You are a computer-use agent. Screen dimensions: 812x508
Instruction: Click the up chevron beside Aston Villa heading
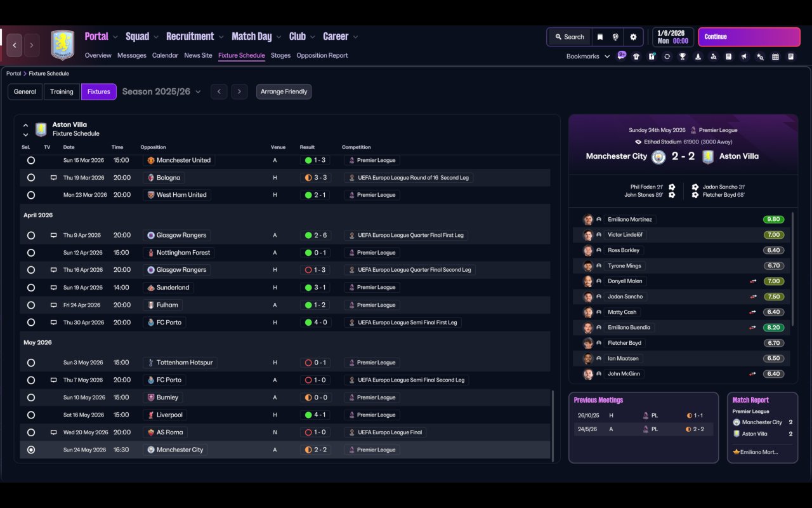click(x=25, y=126)
